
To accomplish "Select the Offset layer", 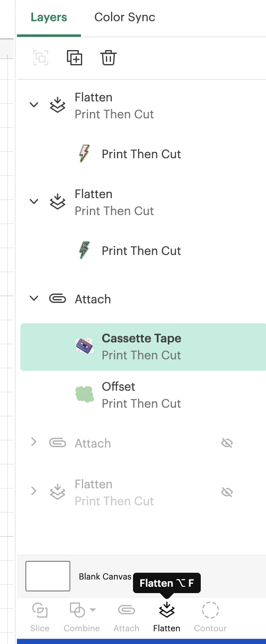I will click(141, 395).
